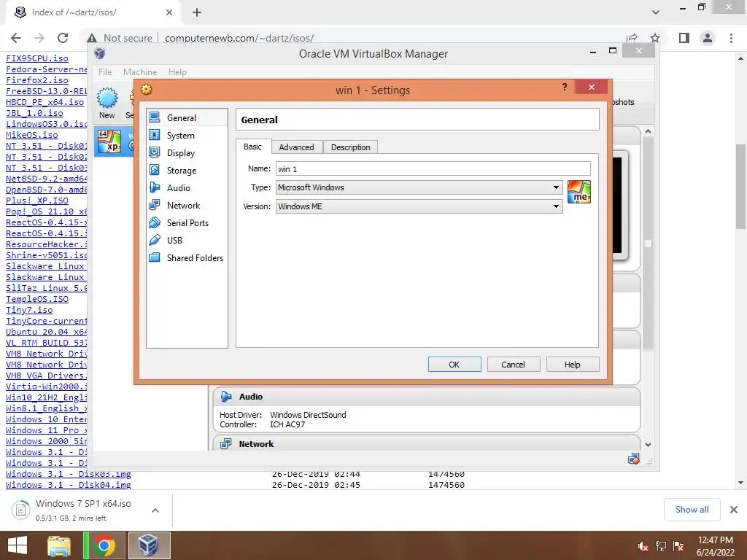This screenshot has width=747, height=560.
Task: Open Chrome tab search chevron
Action: (656, 12)
